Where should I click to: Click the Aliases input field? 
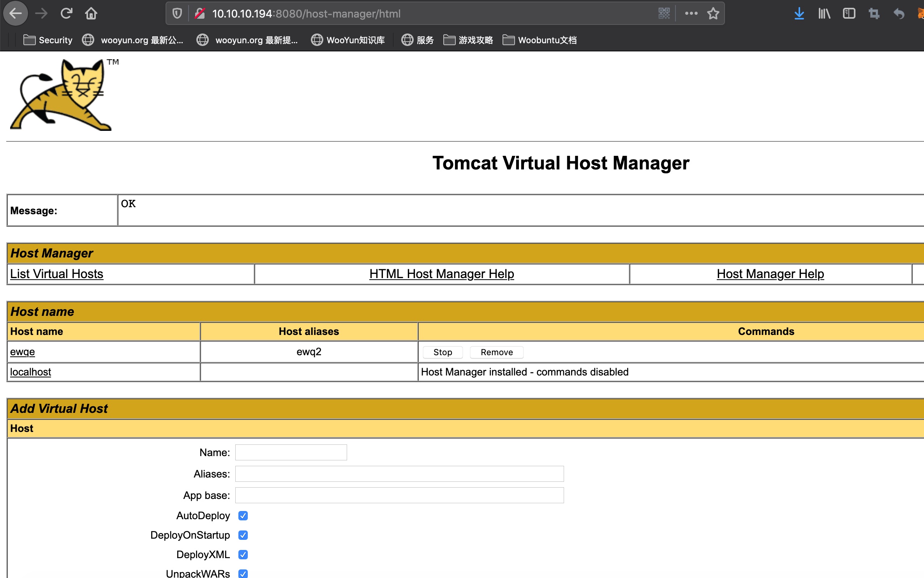399,474
